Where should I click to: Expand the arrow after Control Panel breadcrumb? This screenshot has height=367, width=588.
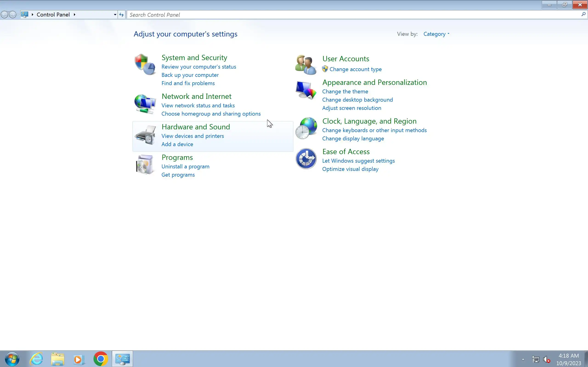(x=75, y=14)
